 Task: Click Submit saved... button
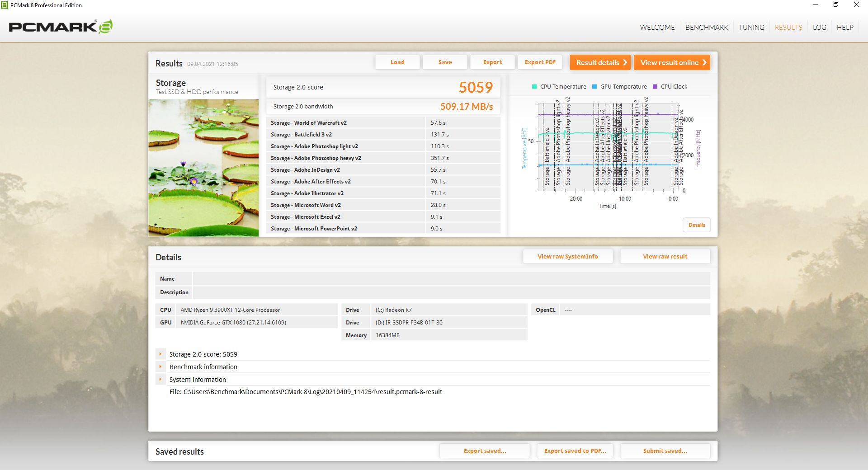pos(665,451)
